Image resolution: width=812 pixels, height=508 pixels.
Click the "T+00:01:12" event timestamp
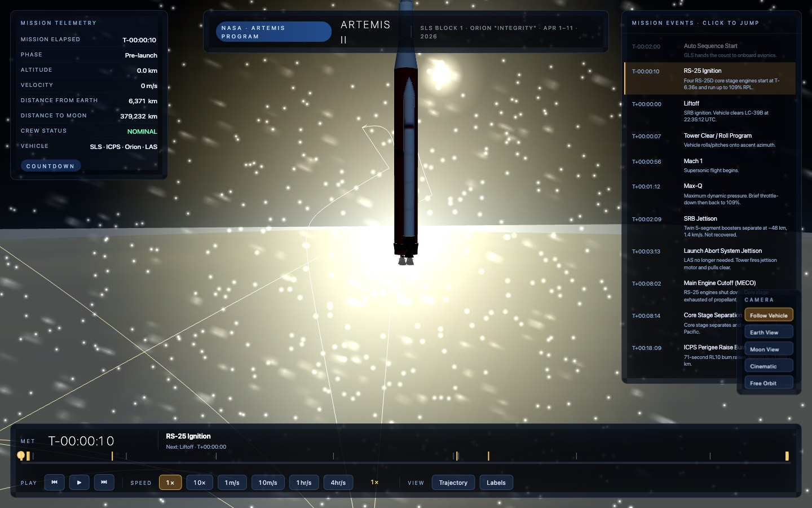(646, 187)
